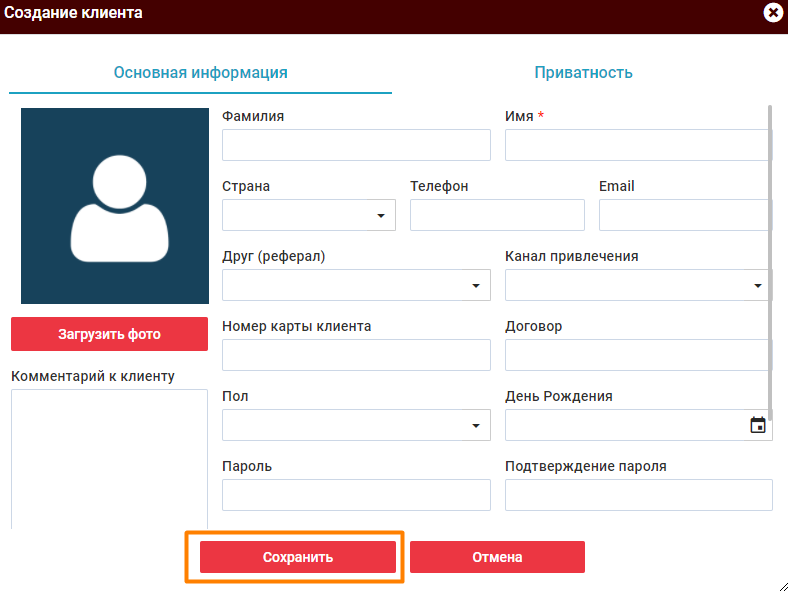This screenshot has width=788, height=591.
Task: Click the Загрузить фото button
Action: point(109,334)
